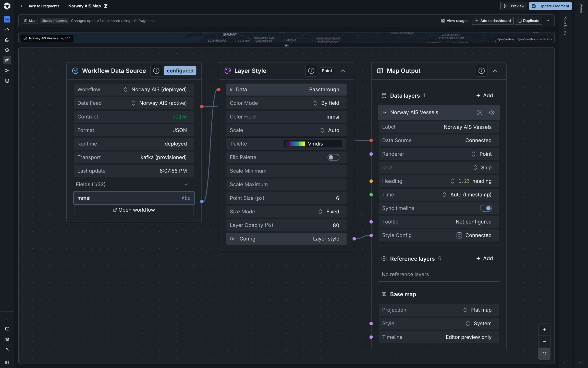This screenshot has width=588, height=368.
Task: Open the Color Mode dropdown
Action: [286, 103]
